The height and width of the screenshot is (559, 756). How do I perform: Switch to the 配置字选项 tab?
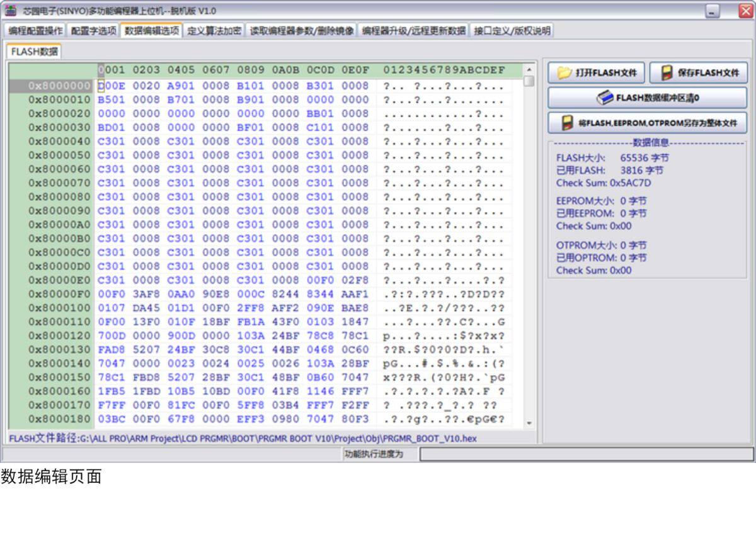tap(93, 30)
